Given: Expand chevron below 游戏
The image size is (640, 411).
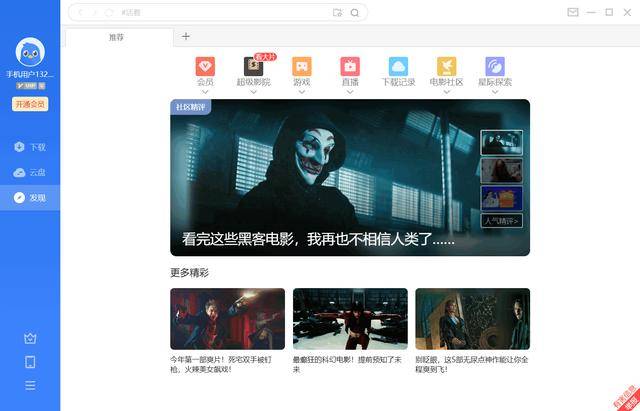Looking at the screenshot, I should (x=302, y=92).
